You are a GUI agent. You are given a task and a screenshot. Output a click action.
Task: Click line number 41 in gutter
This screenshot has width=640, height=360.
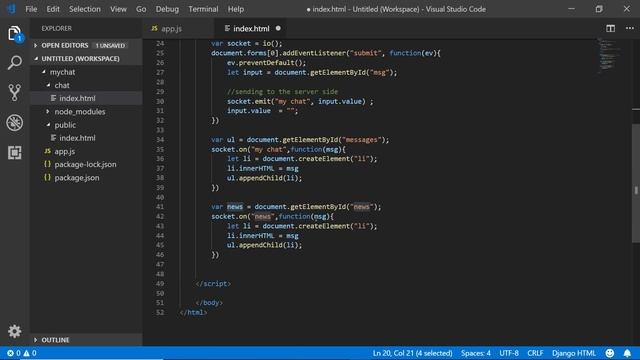(160, 207)
